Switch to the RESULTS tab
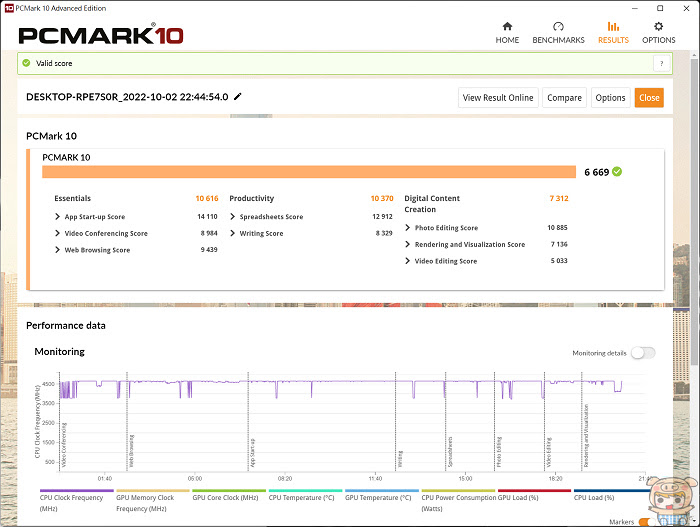This screenshot has height=527, width=700. click(613, 33)
